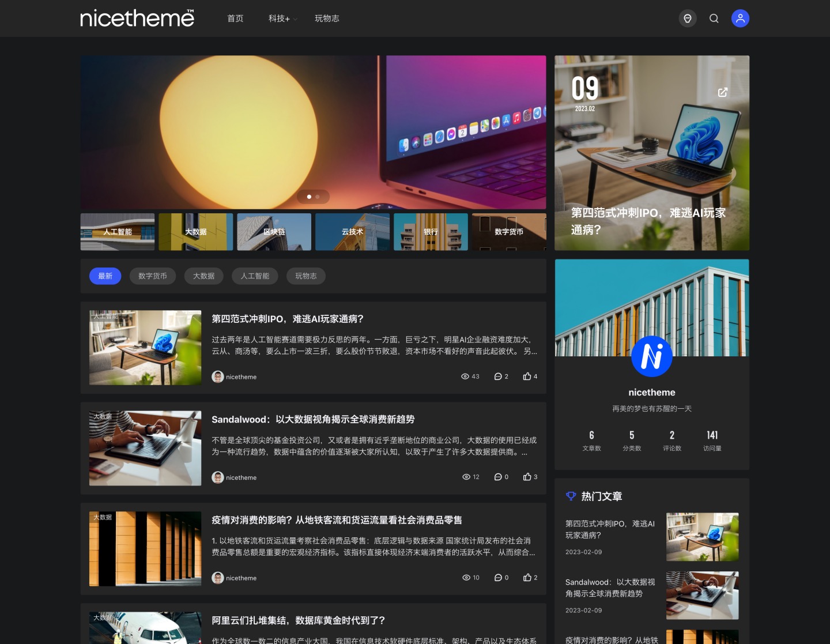Click comments icon on 疫情对消费的影响 article
This screenshot has width=830, height=644.
click(498, 578)
